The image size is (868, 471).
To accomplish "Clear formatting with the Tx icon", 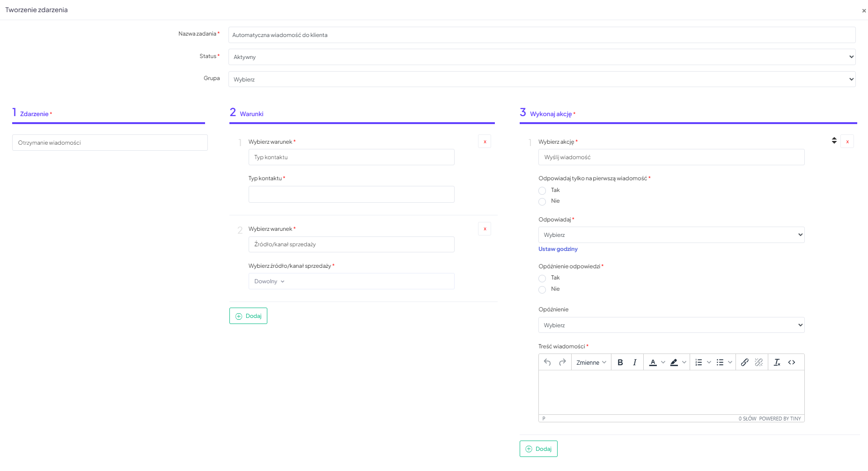I will click(777, 362).
